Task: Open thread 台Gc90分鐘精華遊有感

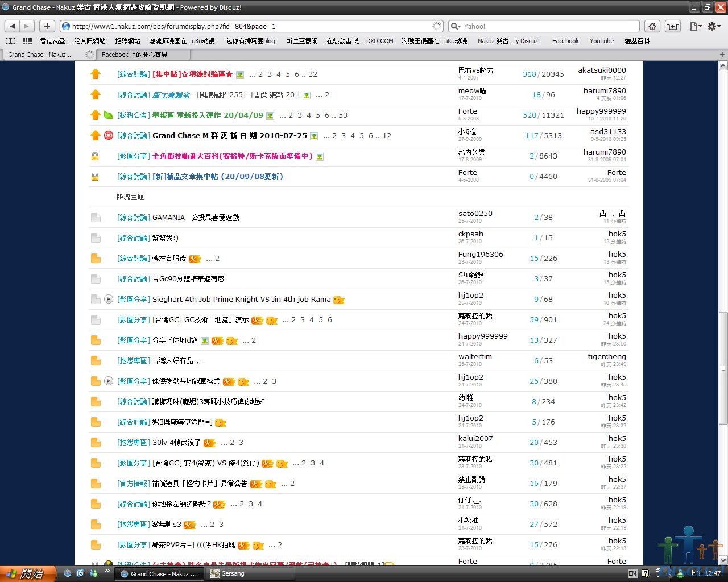Action: (x=188, y=279)
